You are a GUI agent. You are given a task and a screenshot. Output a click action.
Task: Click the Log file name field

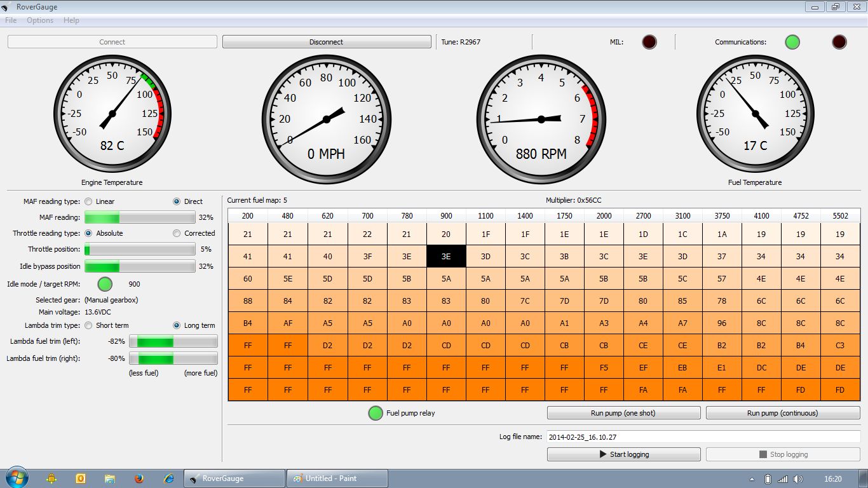point(703,437)
